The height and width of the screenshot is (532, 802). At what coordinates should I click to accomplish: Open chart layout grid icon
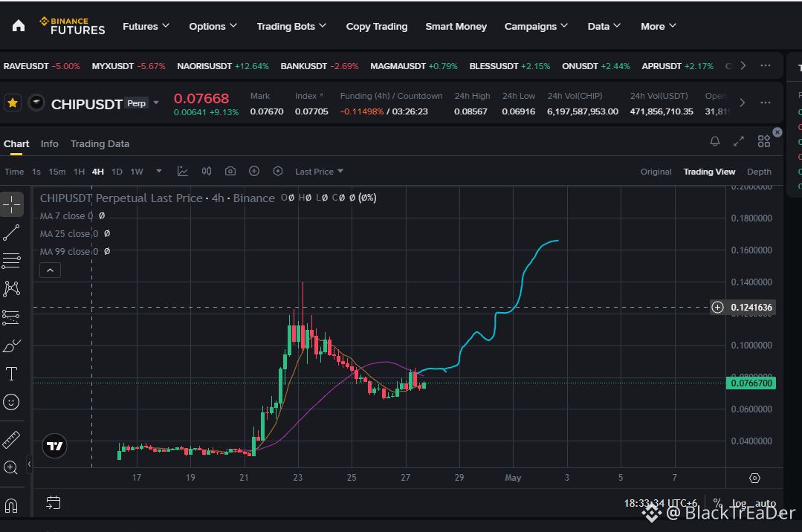tap(763, 141)
